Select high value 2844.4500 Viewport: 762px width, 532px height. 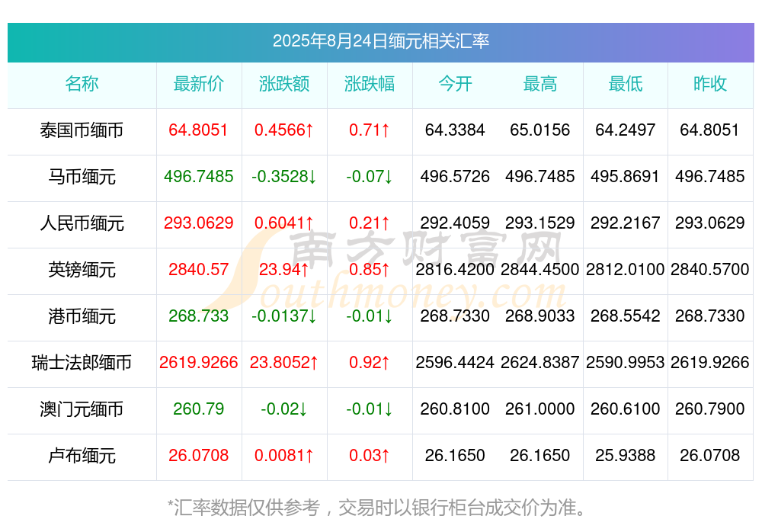(x=540, y=269)
